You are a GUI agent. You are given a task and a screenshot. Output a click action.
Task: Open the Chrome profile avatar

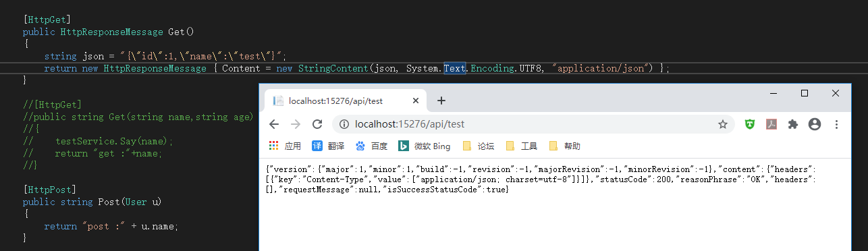coord(815,124)
